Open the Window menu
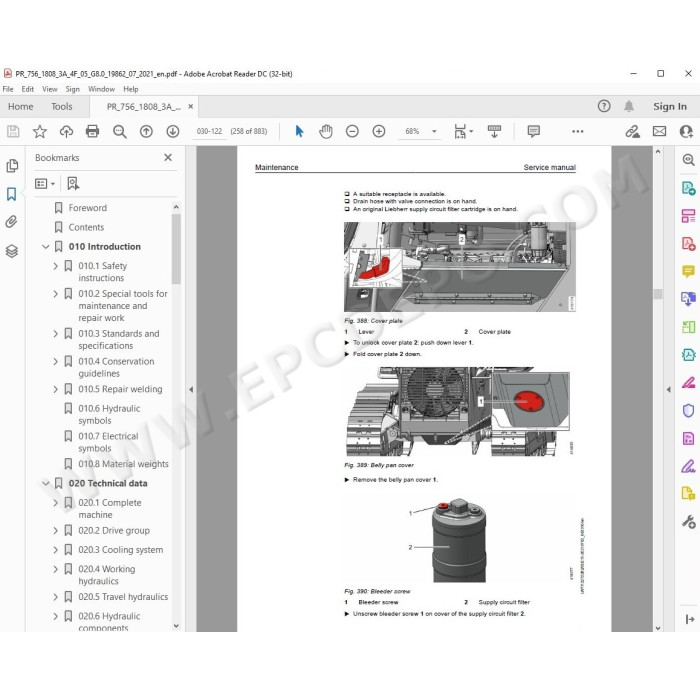Viewport: 700px width, 700px height. pyautogui.click(x=101, y=89)
